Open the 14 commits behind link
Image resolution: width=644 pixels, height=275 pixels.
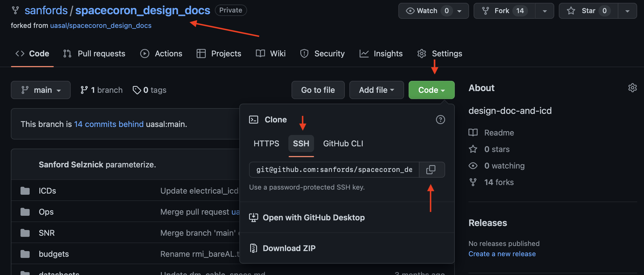109,124
